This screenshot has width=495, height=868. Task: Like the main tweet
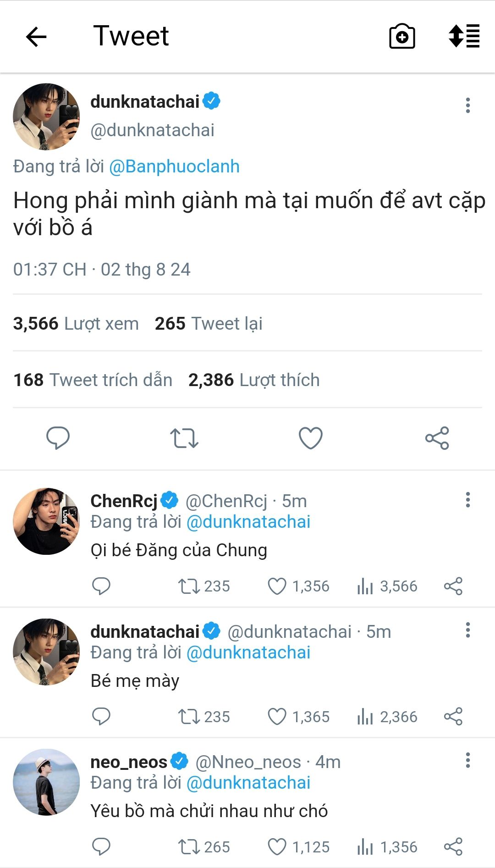[311, 438]
